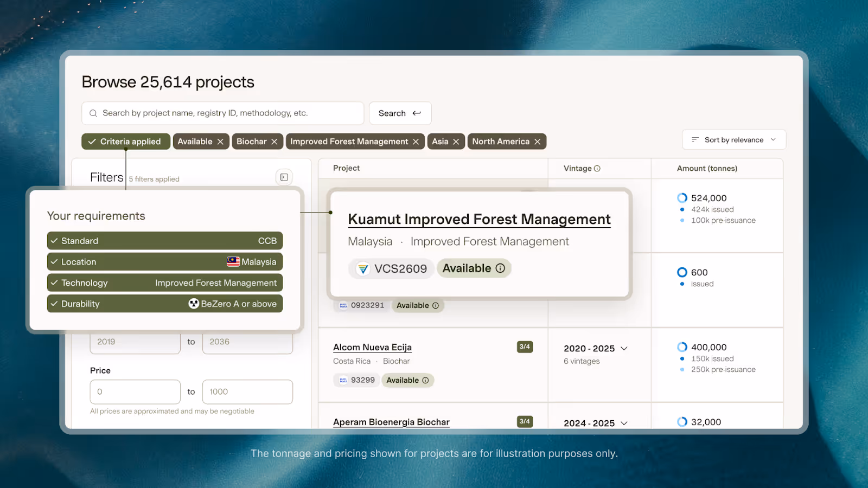Click the Verra logo beside VCS2609
868x488 pixels.
pos(363,268)
